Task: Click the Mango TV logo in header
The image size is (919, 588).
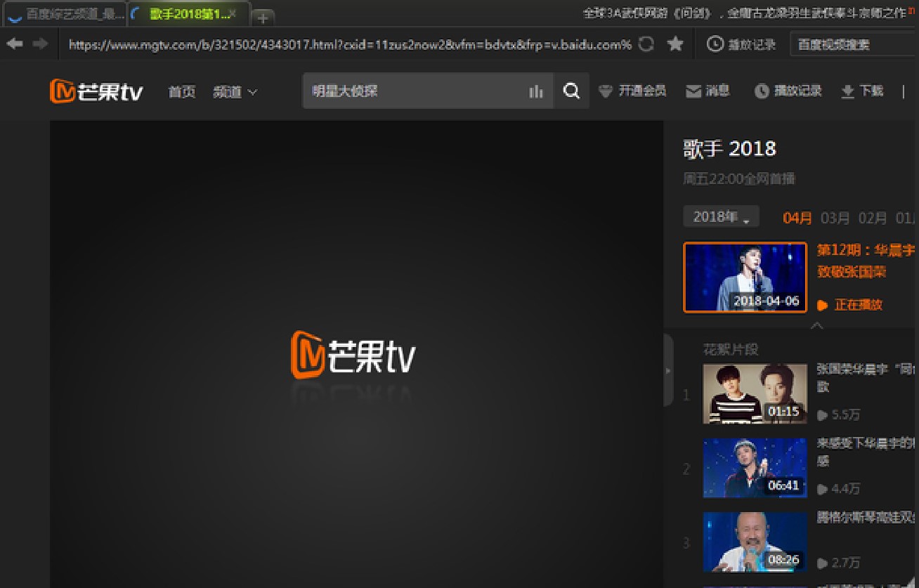Action: 96,91
